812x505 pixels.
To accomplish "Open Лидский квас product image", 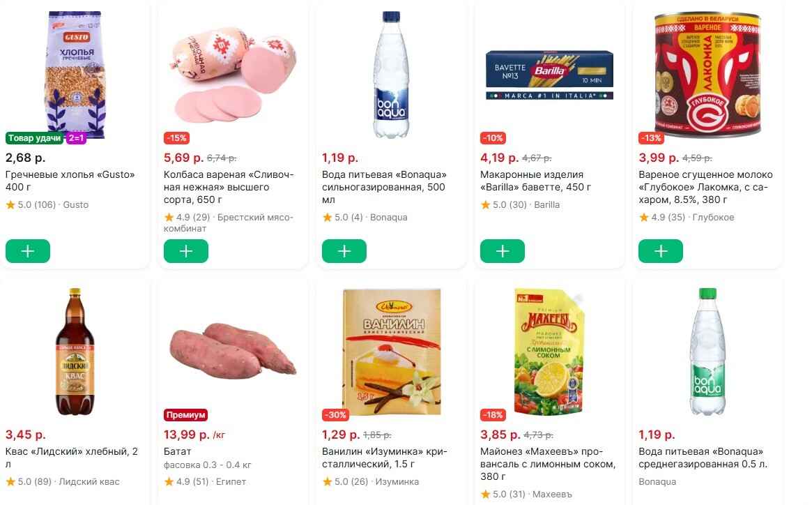I will (75, 351).
